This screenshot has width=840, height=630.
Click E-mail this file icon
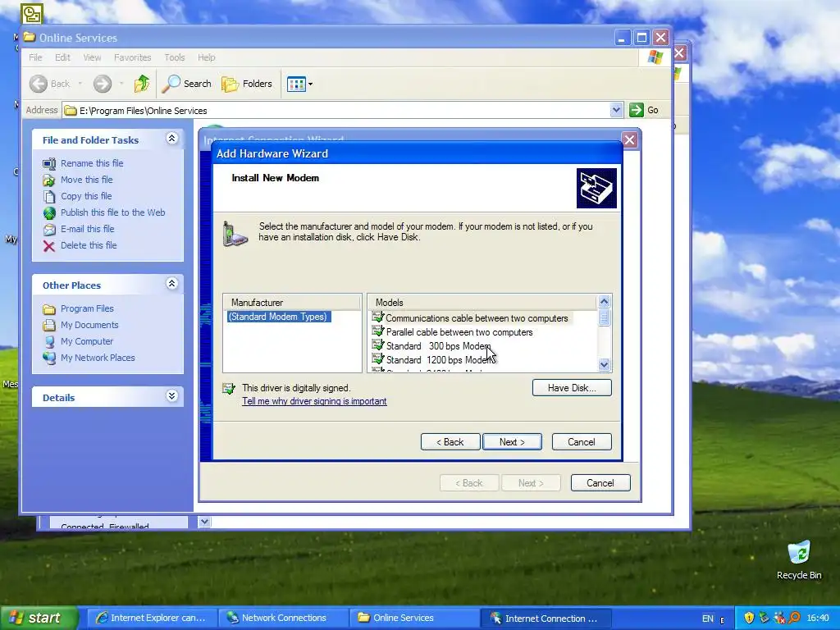49,230
